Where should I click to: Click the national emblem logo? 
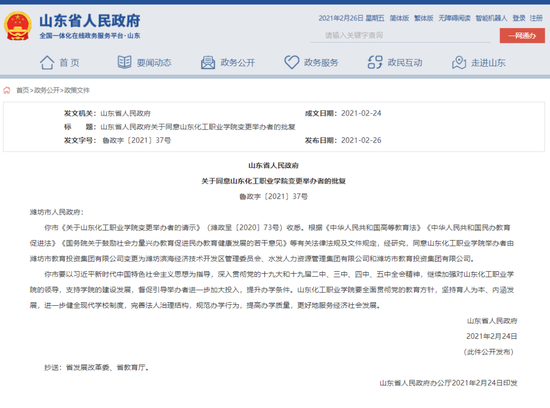(18, 26)
